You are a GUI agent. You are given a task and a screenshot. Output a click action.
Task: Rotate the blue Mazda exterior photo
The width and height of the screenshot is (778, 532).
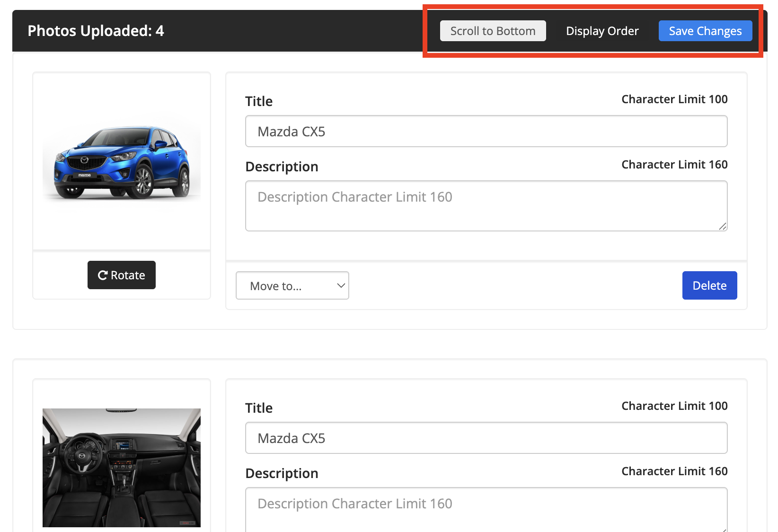click(x=122, y=275)
